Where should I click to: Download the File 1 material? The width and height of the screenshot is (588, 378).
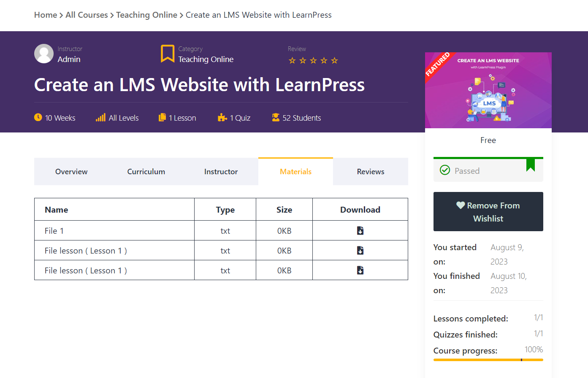pyautogui.click(x=360, y=231)
